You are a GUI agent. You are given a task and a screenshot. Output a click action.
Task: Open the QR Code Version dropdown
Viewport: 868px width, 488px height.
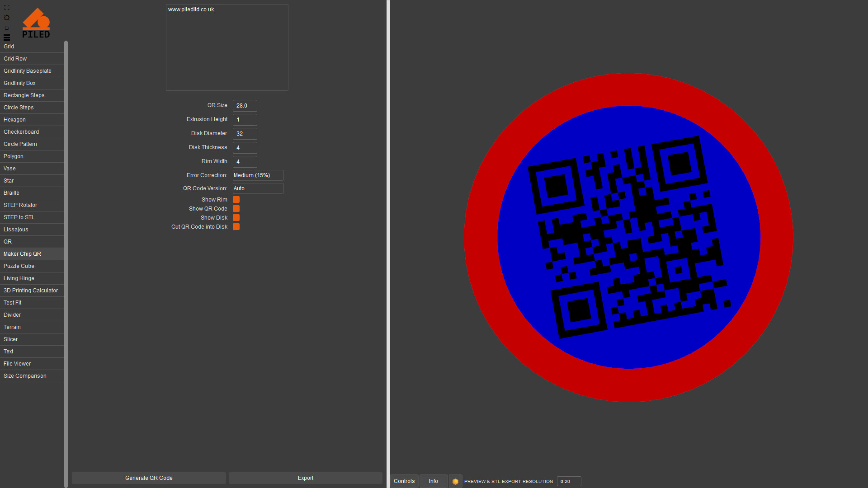258,188
